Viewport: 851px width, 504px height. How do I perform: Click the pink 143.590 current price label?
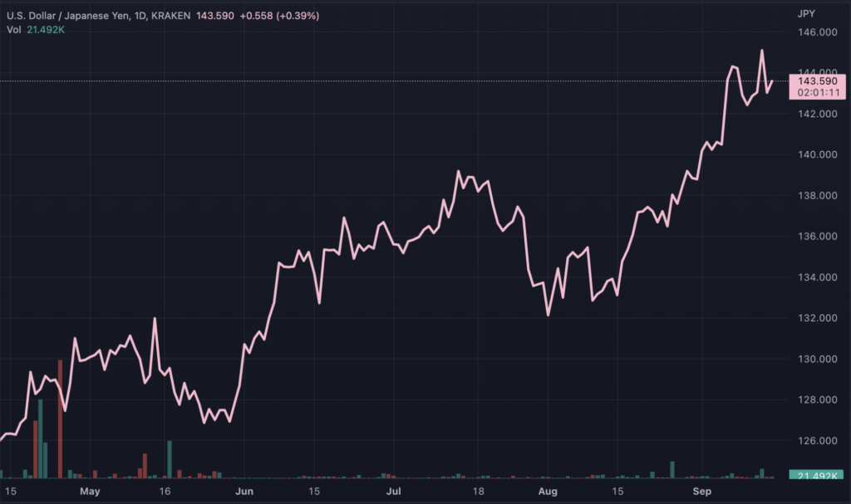(x=818, y=87)
